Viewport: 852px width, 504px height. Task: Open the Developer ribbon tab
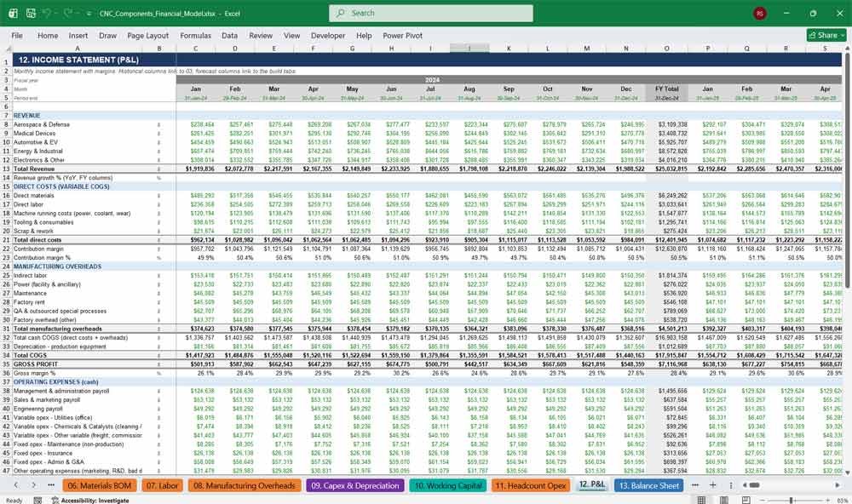pos(328,35)
